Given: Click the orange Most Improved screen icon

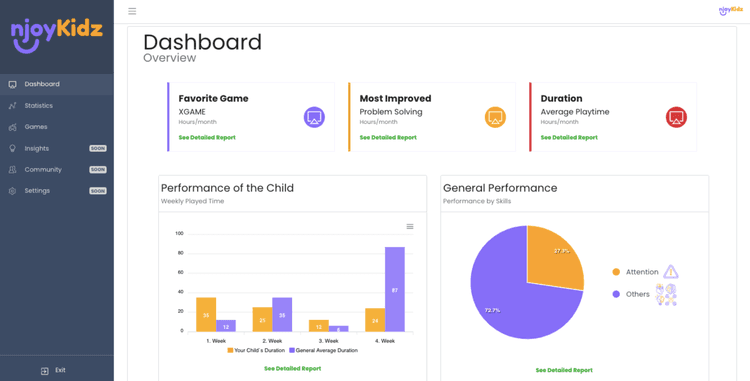Looking at the screenshot, I should coord(495,117).
